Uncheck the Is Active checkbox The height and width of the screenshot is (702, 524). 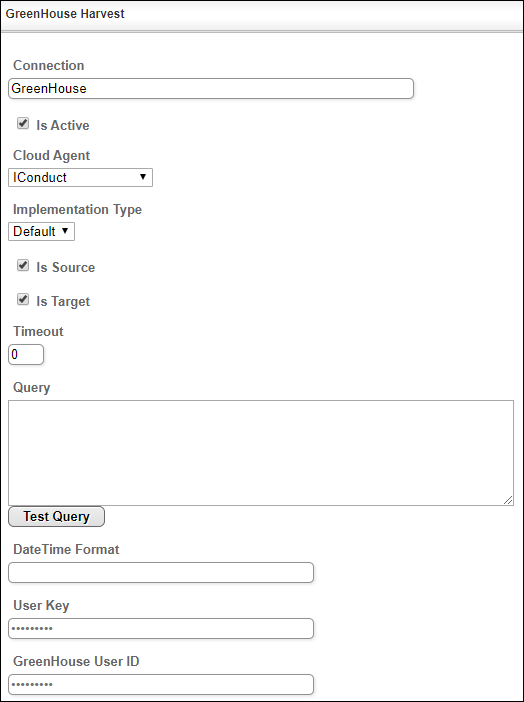point(23,123)
